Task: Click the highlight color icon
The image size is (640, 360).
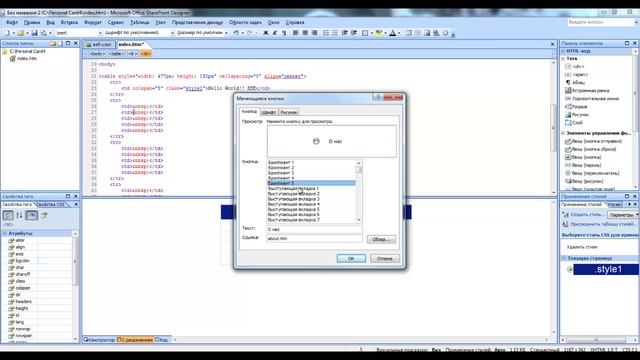Action: [379, 33]
